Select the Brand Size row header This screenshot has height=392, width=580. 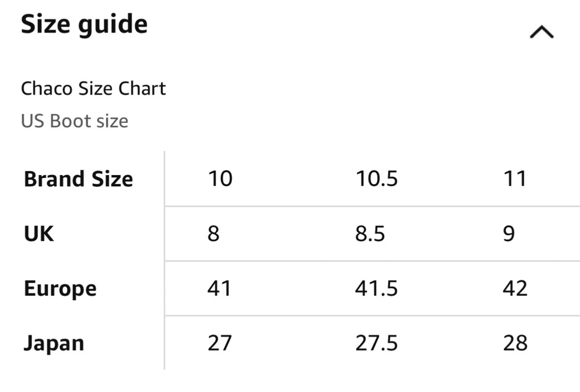coord(78,179)
